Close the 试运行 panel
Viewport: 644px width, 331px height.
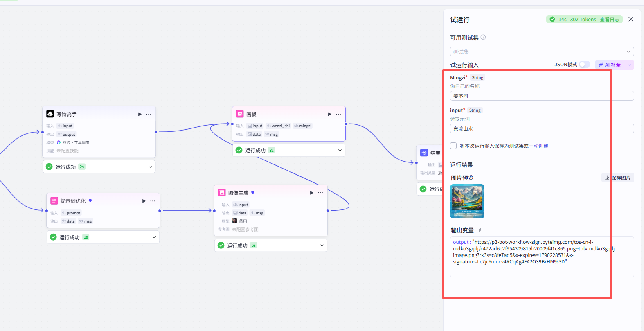[x=631, y=19]
